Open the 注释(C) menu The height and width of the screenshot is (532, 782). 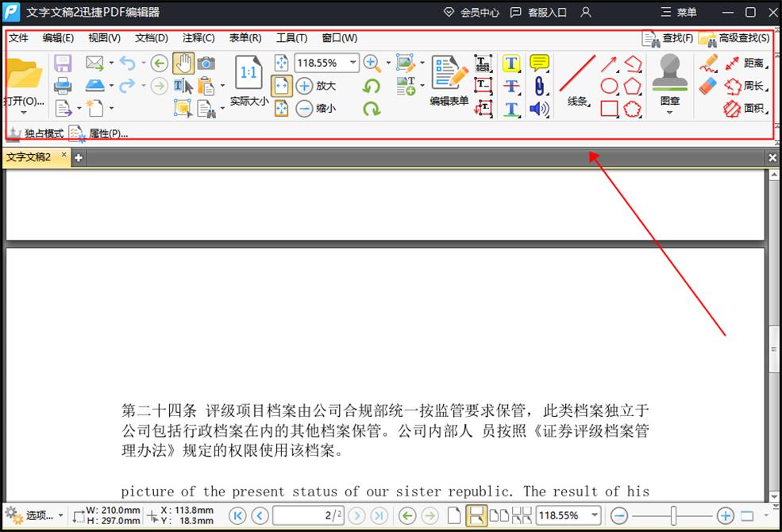[x=198, y=37]
